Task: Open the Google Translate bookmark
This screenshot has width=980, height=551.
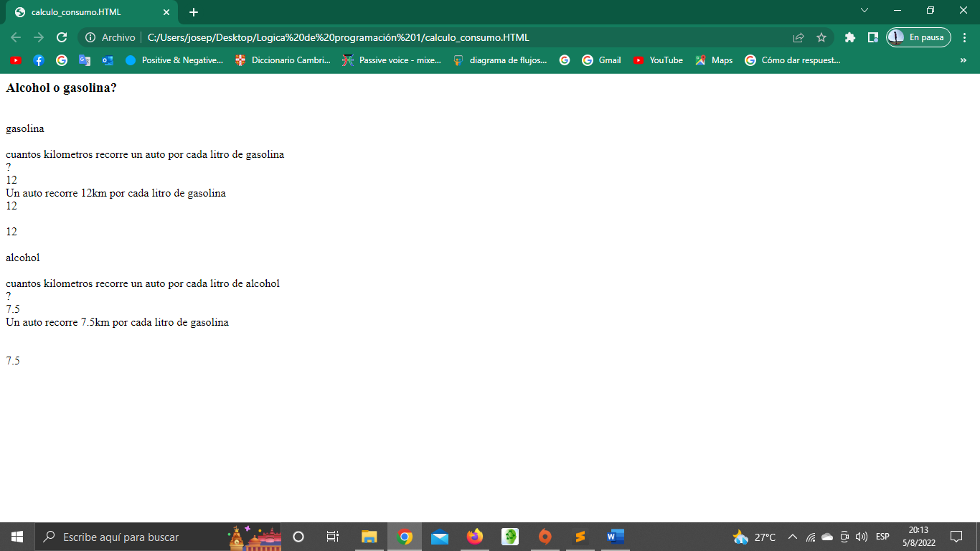Action: [85, 60]
